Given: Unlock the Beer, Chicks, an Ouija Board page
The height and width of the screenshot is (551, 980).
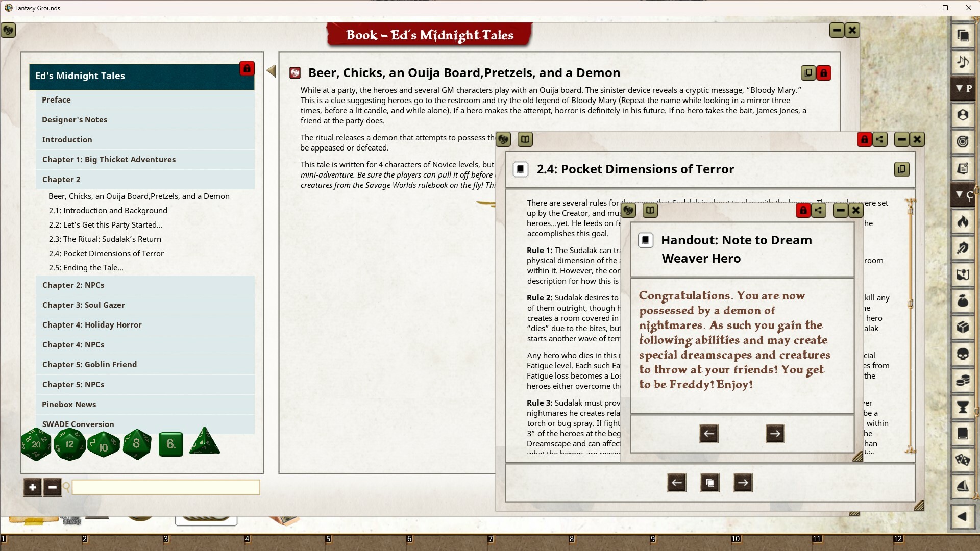Looking at the screenshot, I should coord(824,73).
